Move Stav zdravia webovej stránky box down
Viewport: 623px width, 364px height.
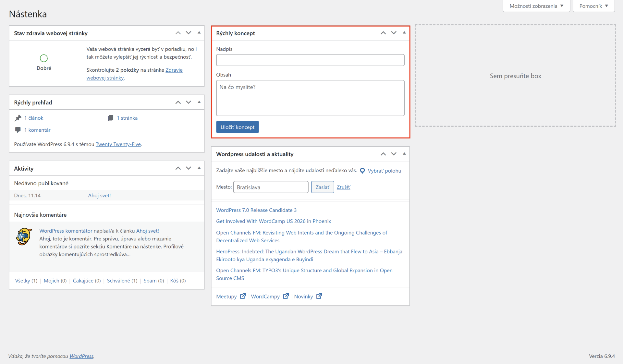coord(189,33)
